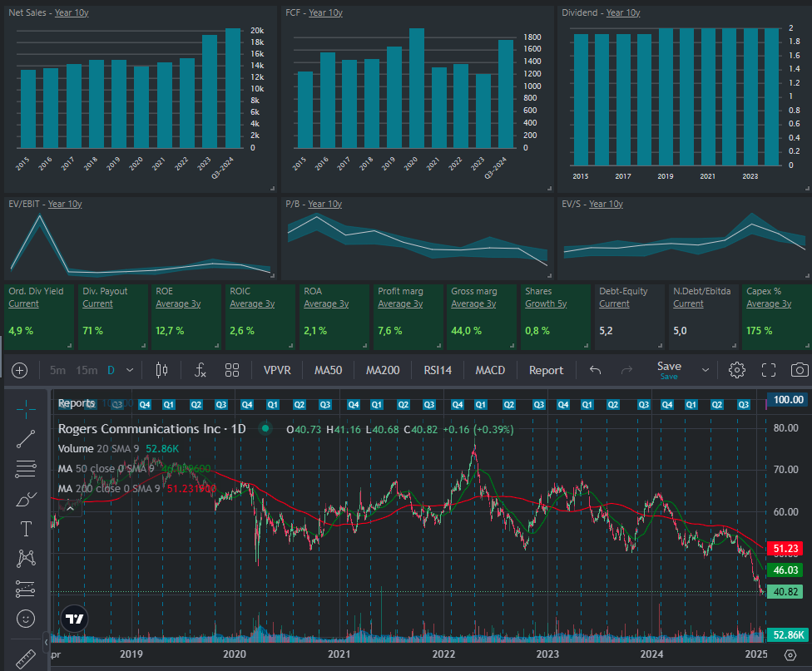Select the brush drawing tool

pyautogui.click(x=26, y=499)
